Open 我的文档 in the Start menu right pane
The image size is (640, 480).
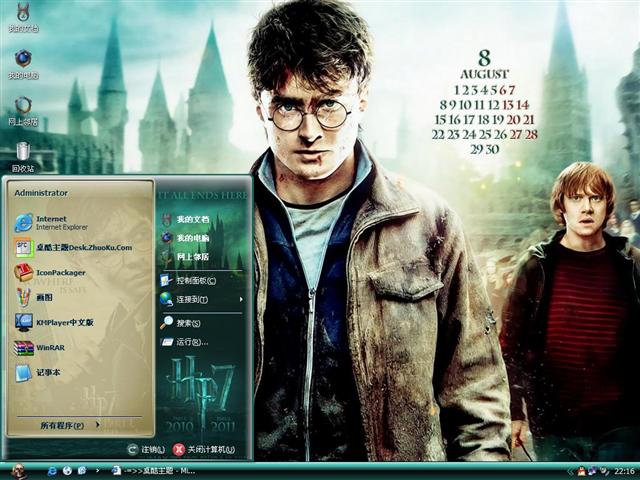click(185, 219)
